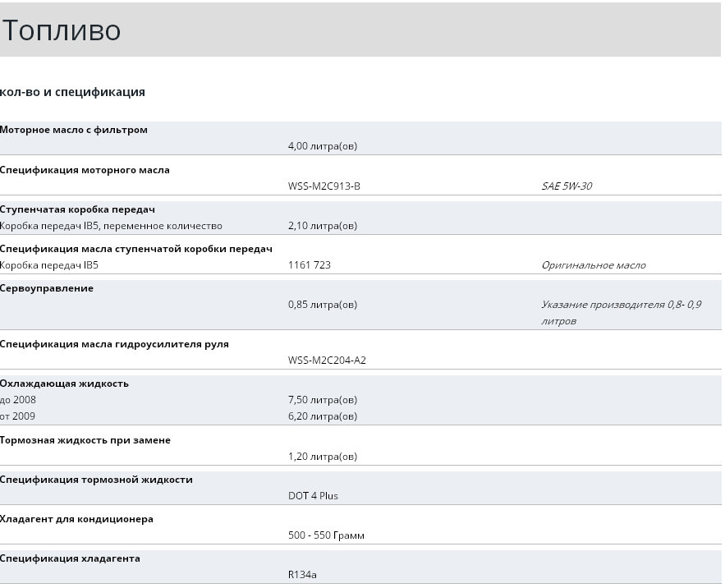Screen dimensions: 725x588
Task: Click the "Топливо" page heading
Action: 61,30
